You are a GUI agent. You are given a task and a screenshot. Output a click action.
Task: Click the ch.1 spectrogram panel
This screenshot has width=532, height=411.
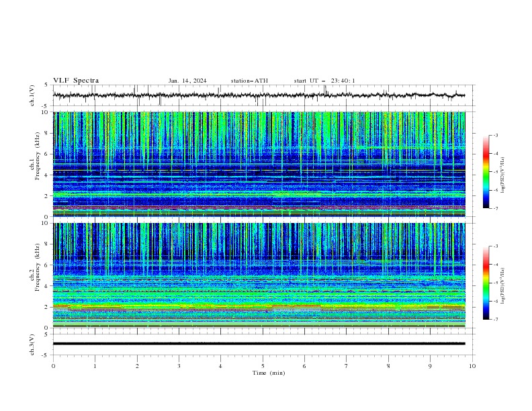pos(259,164)
